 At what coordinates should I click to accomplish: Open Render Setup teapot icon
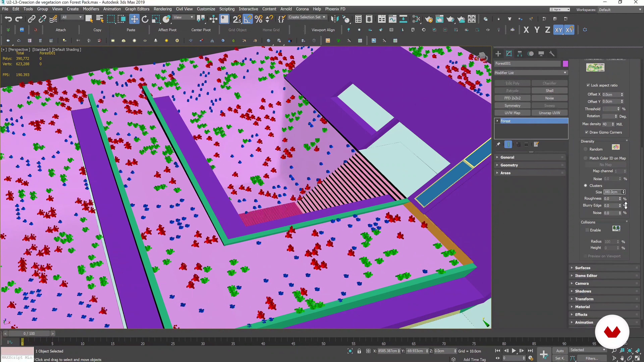point(429,19)
